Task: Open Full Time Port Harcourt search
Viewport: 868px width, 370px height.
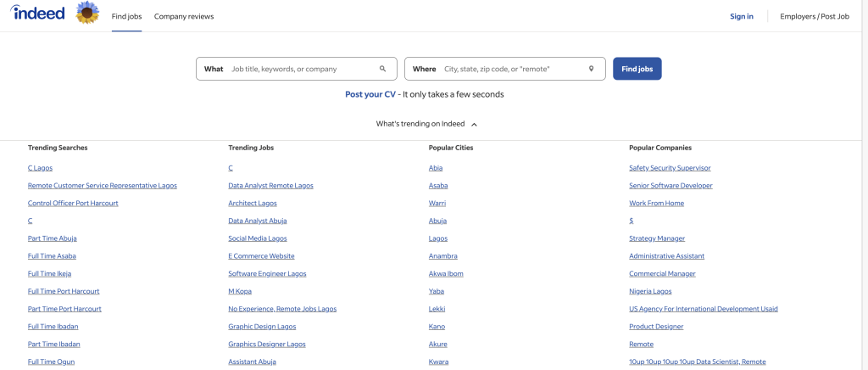Action: 64,291
